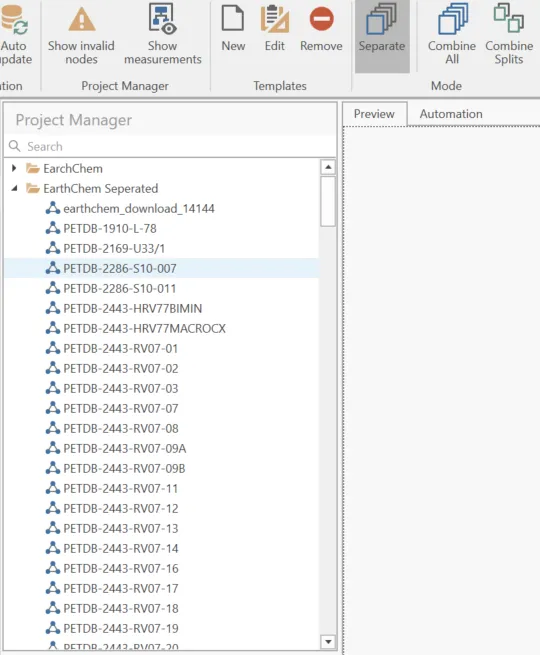Select the PETDB-2443-HRV77MACROCX label
Viewport: 540px width, 655px height.
[x=145, y=329]
